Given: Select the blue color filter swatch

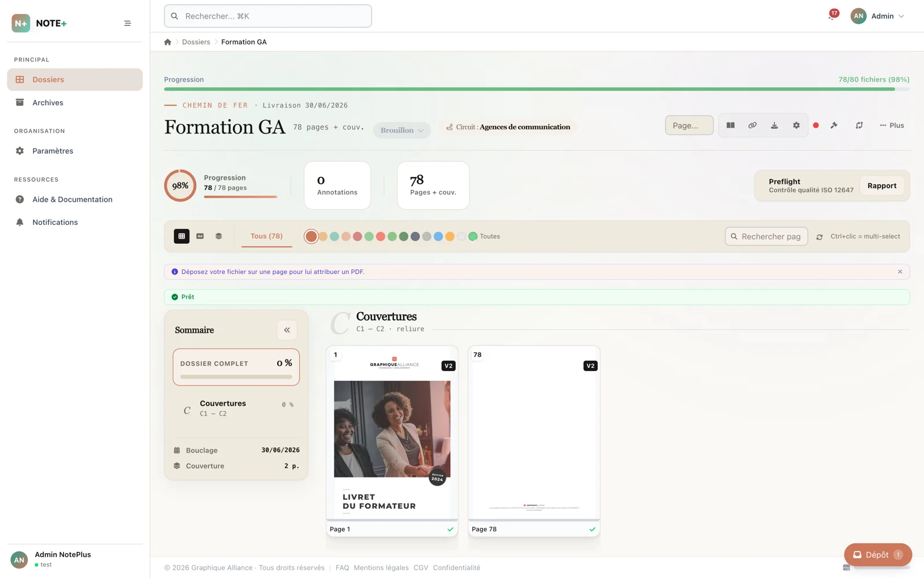Looking at the screenshot, I should point(438,236).
